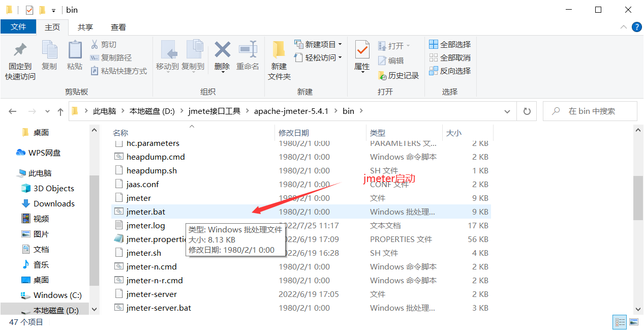Screen dimensions: 644x330
Task: Select 视频 (Videos) in the navigation pane
Action: point(35,219)
